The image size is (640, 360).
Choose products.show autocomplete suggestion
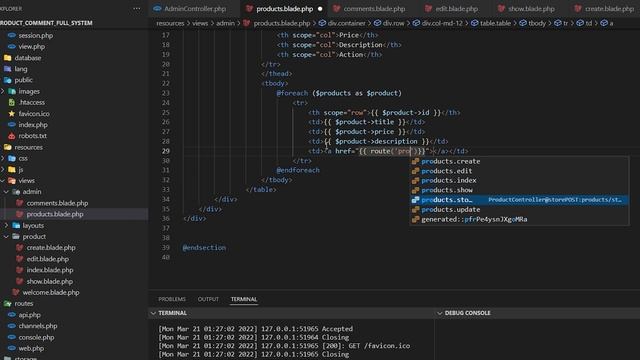519,190
